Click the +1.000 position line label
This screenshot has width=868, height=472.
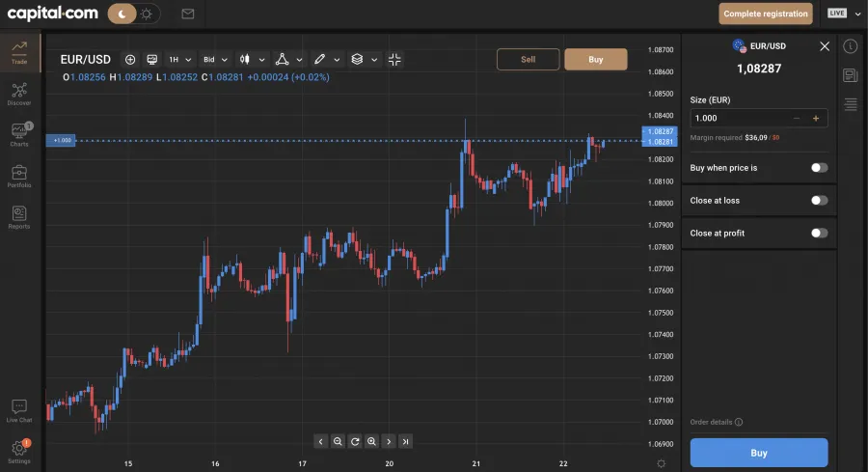pos(61,141)
